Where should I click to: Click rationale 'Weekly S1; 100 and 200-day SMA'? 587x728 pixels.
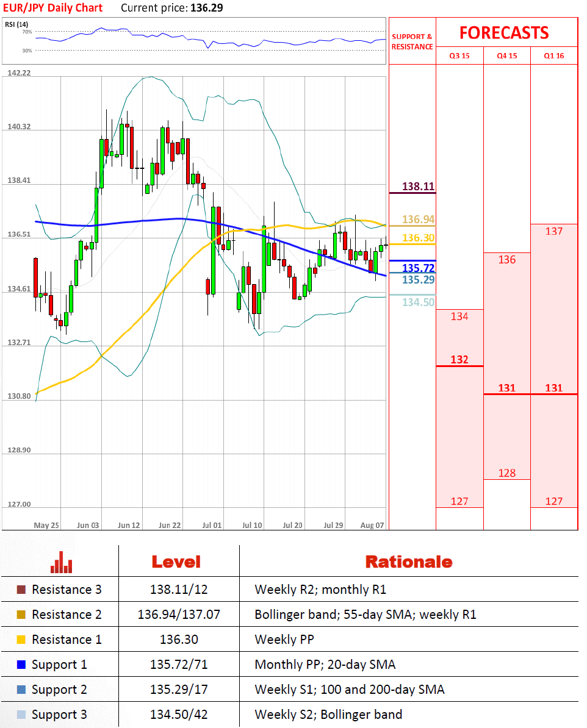[x=350, y=690]
